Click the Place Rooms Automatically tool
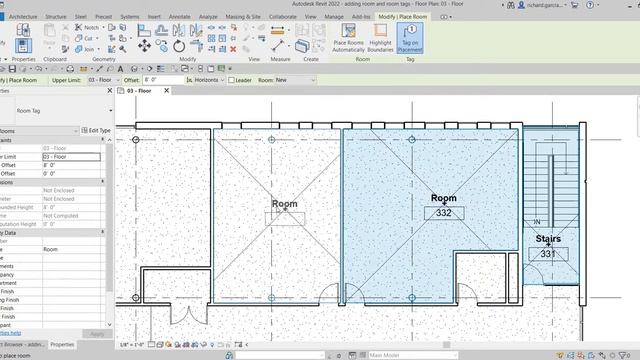The width and height of the screenshot is (640, 360). point(348,38)
